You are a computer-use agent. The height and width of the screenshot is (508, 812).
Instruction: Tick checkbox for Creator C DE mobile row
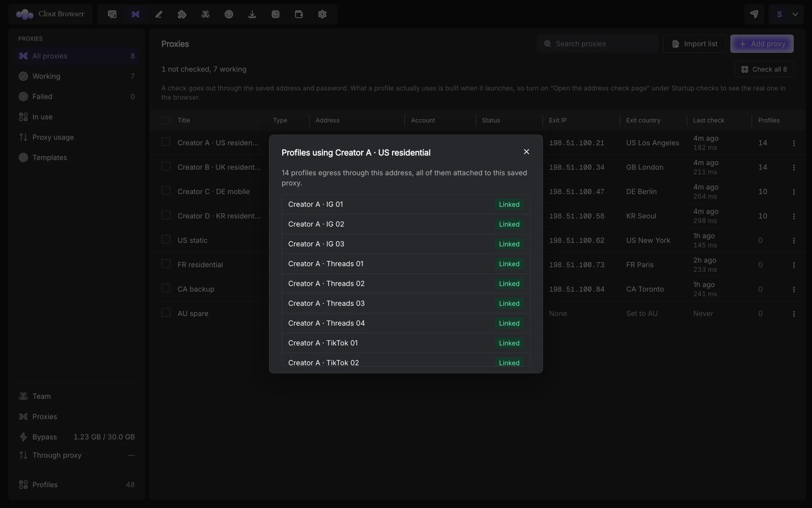click(x=166, y=191)
